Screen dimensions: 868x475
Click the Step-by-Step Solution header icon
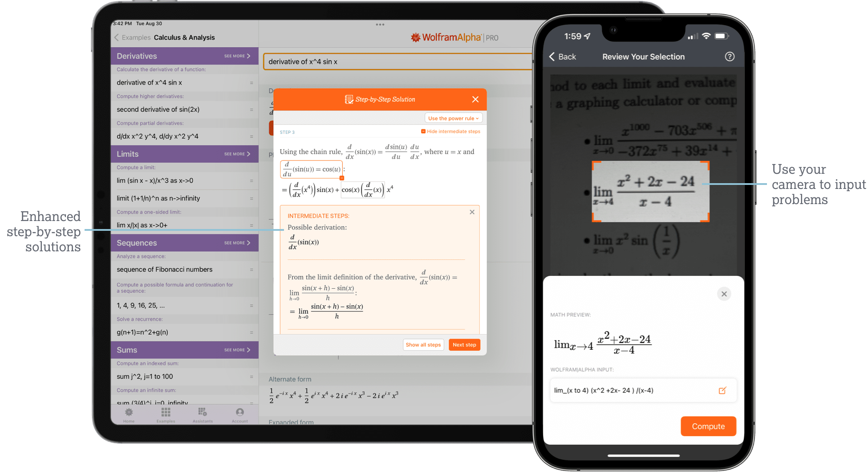coord(349,99)
